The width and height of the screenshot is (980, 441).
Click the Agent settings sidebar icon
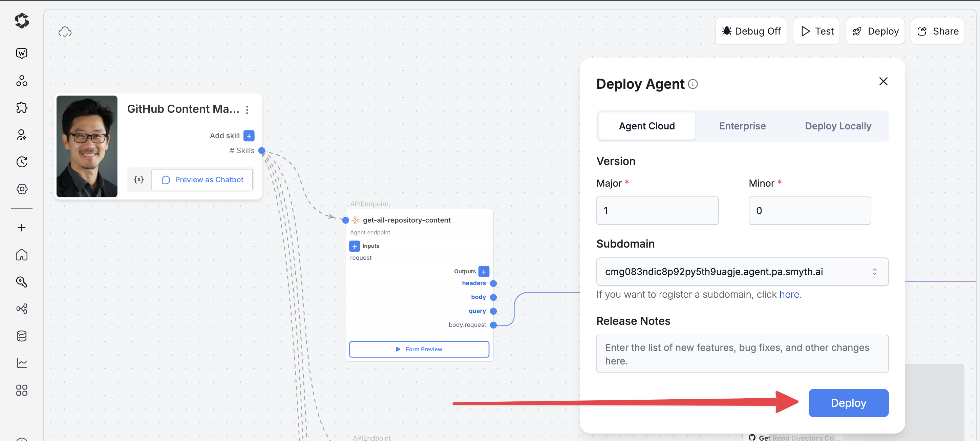point(22,135)
